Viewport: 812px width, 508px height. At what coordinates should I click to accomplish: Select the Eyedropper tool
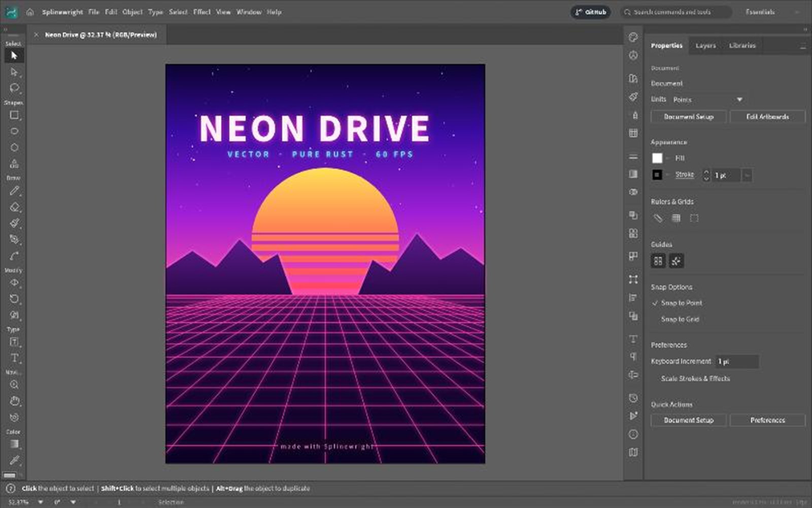point(14,460)
